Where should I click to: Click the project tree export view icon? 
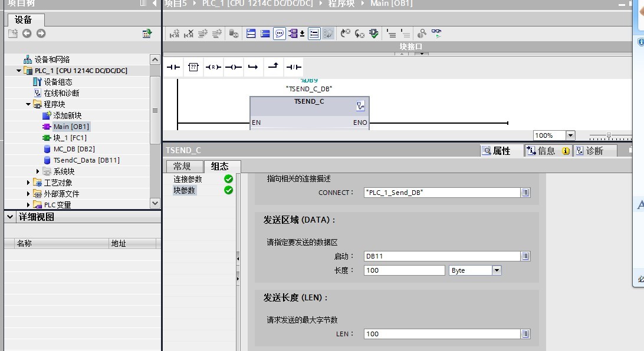click(147, 34)
